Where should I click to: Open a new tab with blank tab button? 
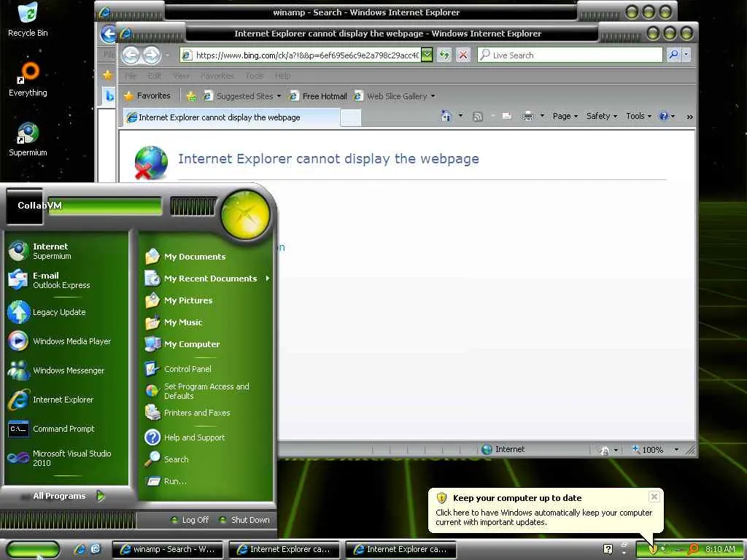click(351, 117)
